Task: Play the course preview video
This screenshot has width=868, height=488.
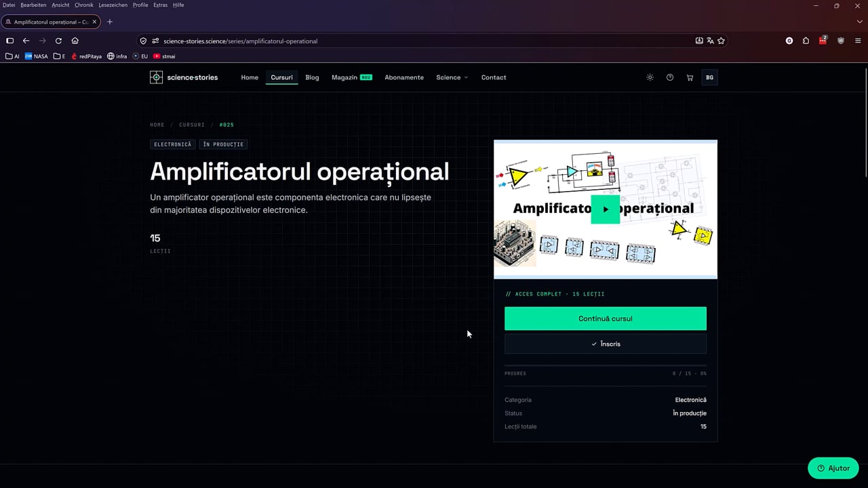Action: pyautogui.click(x=606, y=209)
